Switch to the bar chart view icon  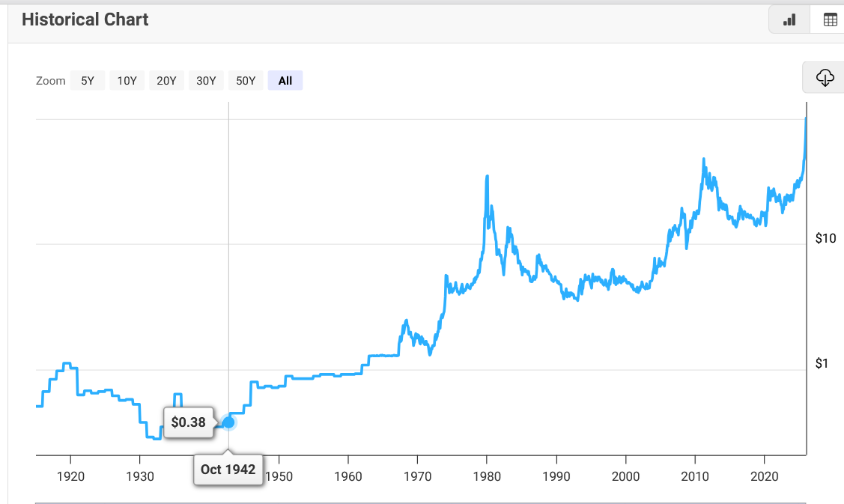click(789, 20)
